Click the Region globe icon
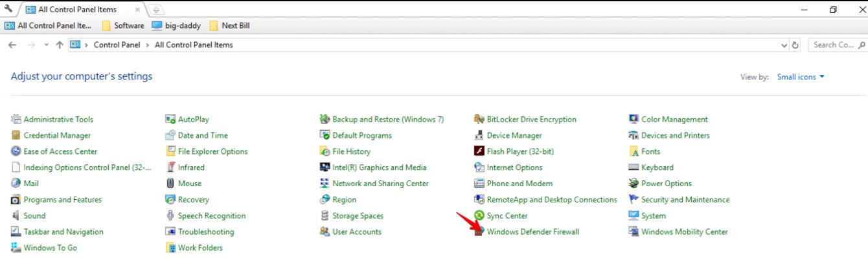 [x=325, y=200]
